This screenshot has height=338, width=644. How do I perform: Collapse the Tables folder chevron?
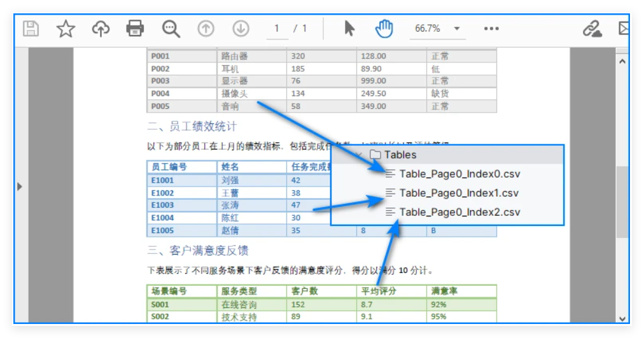click(359, 155)
